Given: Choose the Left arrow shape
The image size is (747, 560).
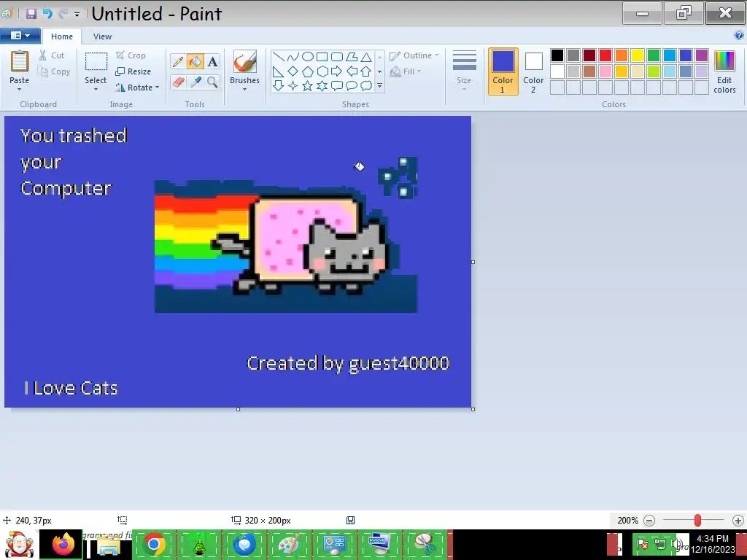Looking at the screenshot, I should click(352, 71).
